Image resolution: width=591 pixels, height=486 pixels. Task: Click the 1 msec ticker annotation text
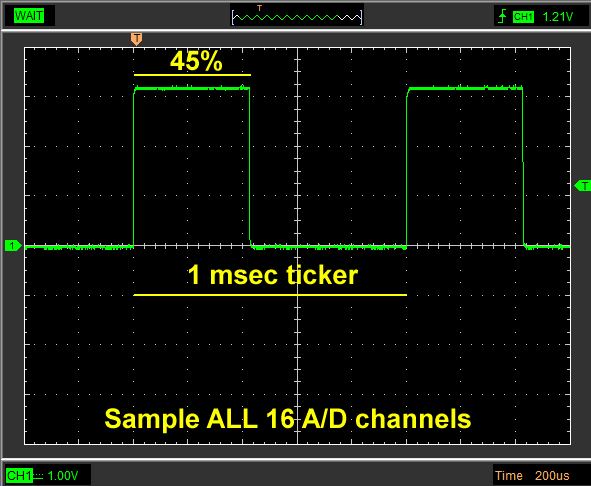point(273,274)
